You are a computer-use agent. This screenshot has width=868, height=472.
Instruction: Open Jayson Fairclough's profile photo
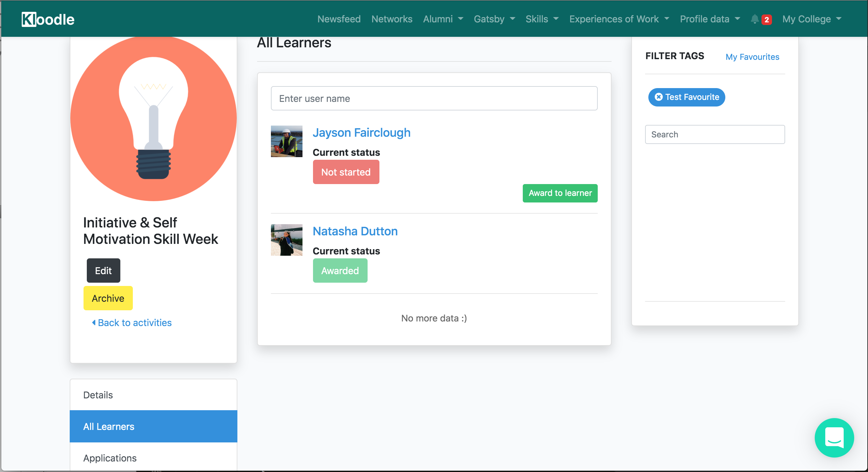[286, 141]
